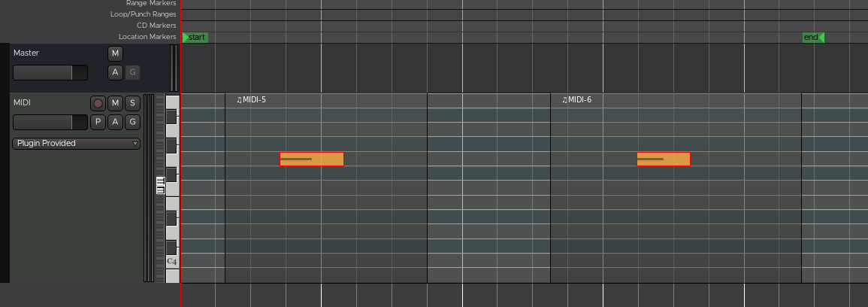Image resolution: width=868 pixels, height=307 pixels.
Task: Arm the MIDI track record button
Action: pos(98,103)
